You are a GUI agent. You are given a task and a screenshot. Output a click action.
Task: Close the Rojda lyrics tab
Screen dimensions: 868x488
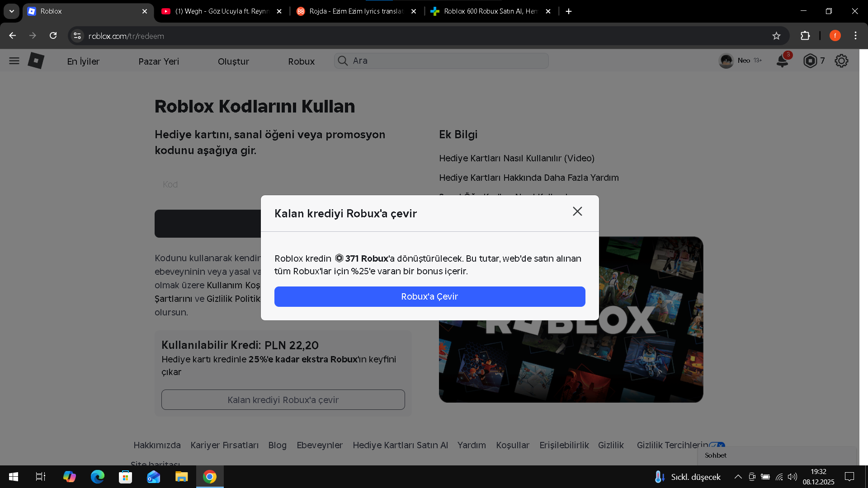coord(414,11)
